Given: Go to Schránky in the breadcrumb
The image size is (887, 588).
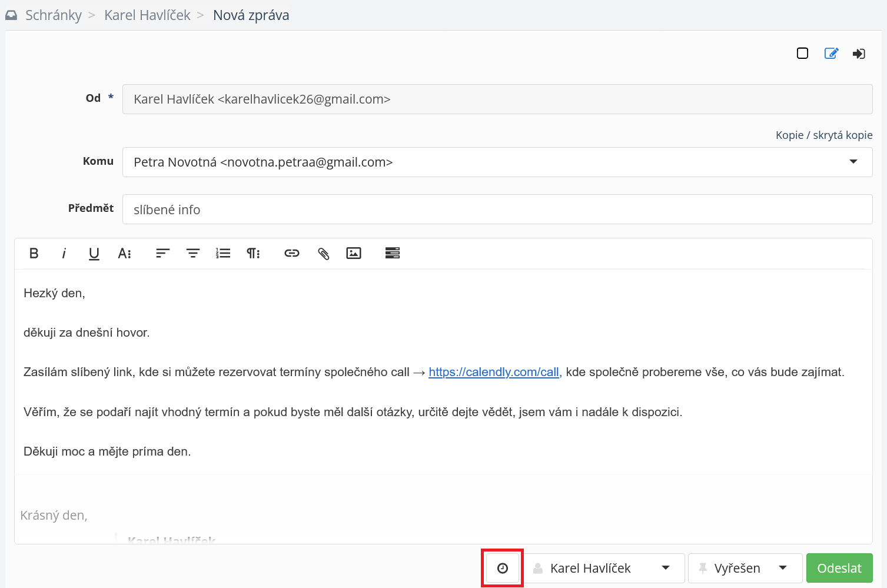Looking at the screenshot, I should (x=54, y=15).
